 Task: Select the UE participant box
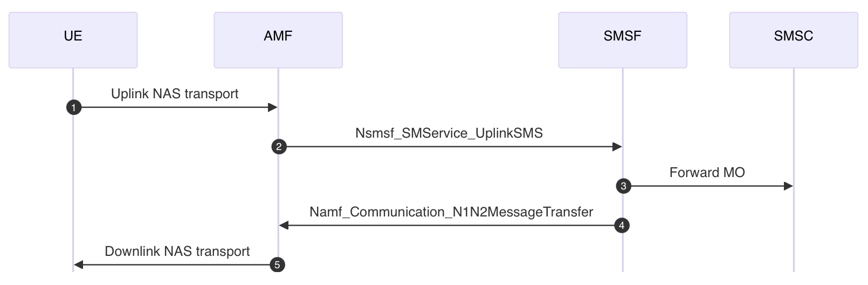[73, 40]
